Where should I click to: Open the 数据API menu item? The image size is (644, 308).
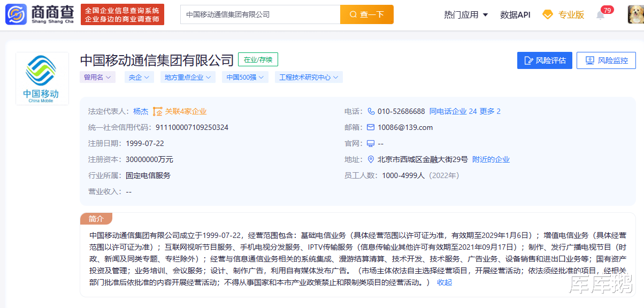tap(515, 15)
